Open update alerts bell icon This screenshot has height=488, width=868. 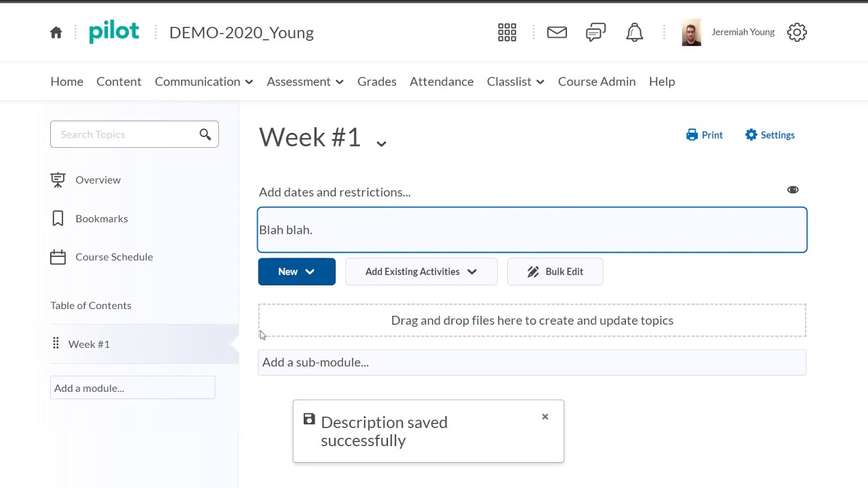635,33
